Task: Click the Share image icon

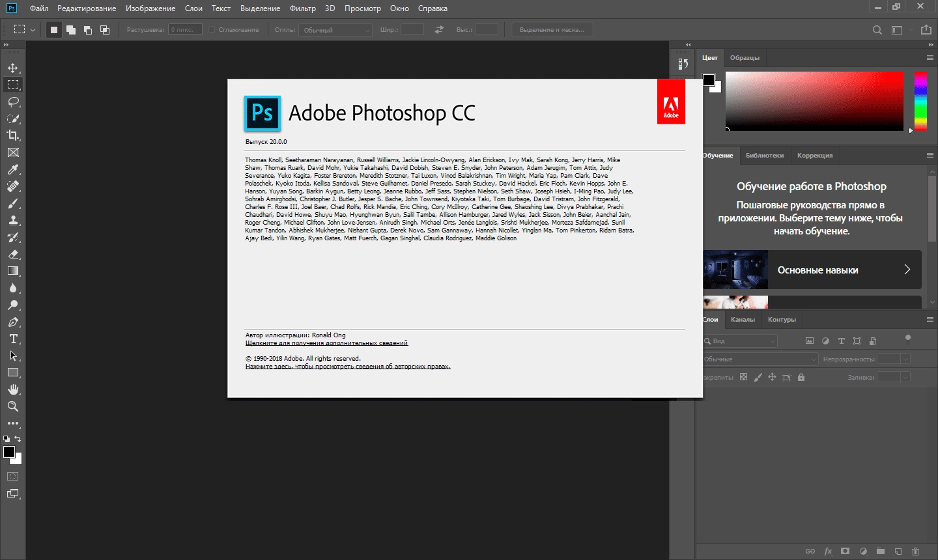Action: (x=926, y=30)
